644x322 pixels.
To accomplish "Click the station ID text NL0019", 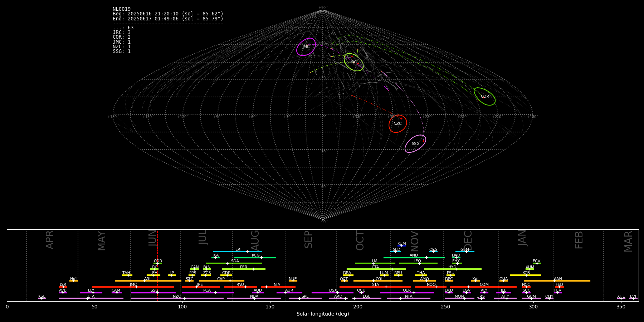I will click(122, 9).
